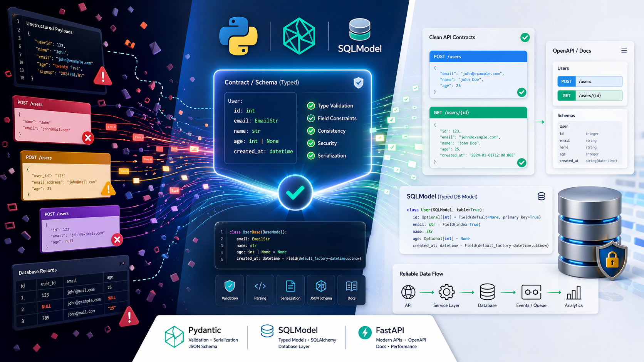Click the FastAPI lightning bolt logo

(x=365, y=332)
